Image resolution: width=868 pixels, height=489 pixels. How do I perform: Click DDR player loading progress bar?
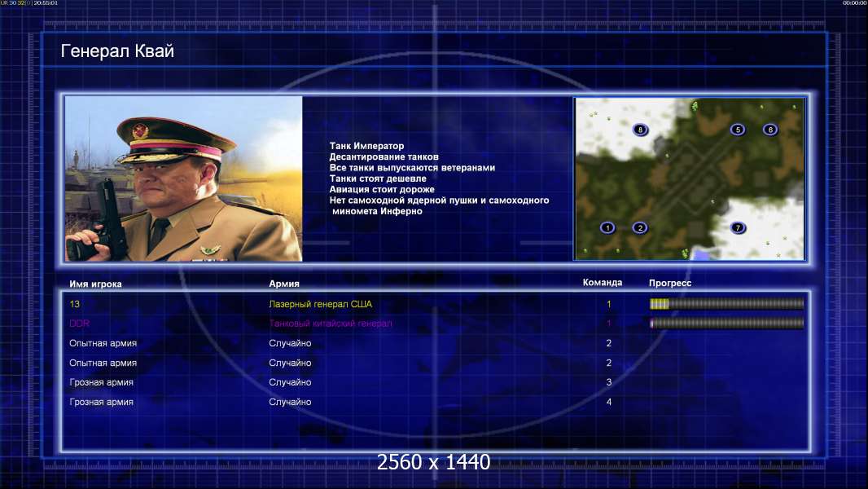click(726, 323)
